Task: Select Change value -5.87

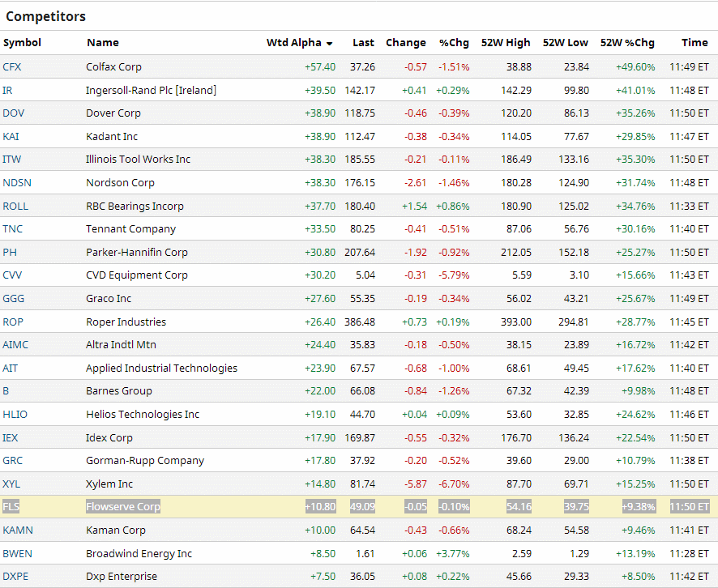Action: [x=416, y=484]
